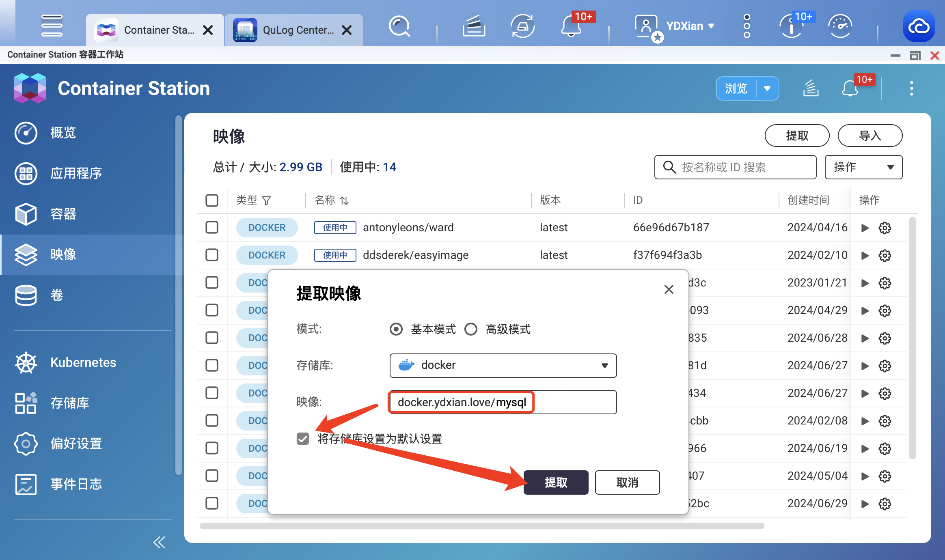Open settings gear for ddsderek/easyimage
Screen dimensions: 945x560
click(x=885, y=255)
